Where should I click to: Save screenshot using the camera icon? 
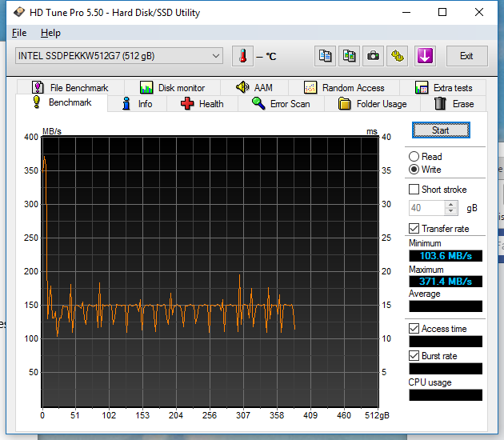tap(374, 56)
